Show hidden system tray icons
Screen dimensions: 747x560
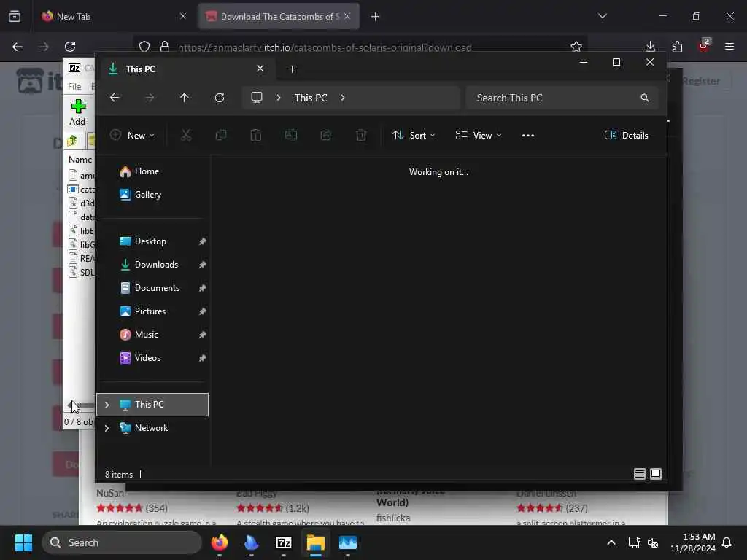[x=611, y=542]
